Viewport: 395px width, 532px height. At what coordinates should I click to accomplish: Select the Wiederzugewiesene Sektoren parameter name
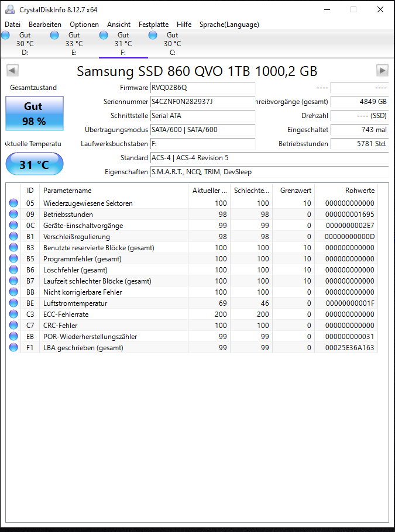point(88,203)
